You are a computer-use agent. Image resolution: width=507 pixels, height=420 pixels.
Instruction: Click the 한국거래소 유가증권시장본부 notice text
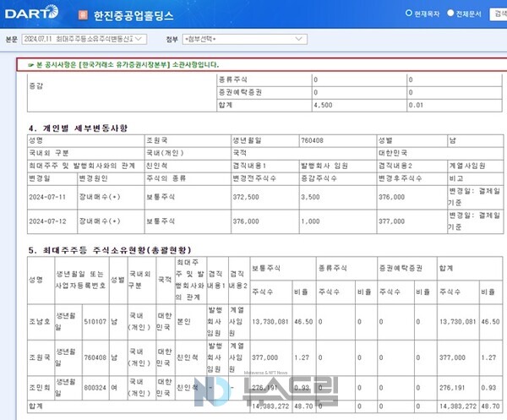(x=124, y=65)
